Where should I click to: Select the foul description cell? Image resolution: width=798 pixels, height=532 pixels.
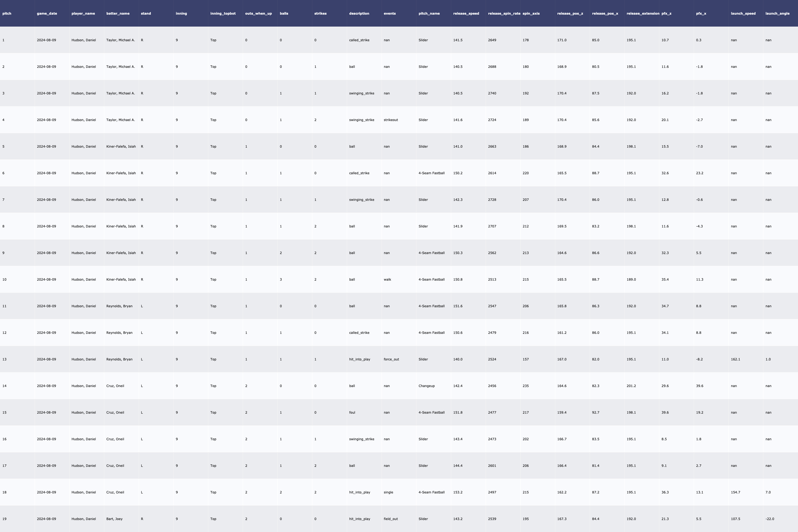(352, 413)
